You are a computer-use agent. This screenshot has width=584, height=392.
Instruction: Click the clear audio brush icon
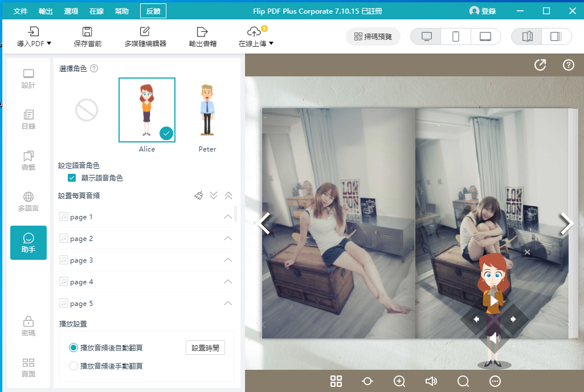point(199,195)
